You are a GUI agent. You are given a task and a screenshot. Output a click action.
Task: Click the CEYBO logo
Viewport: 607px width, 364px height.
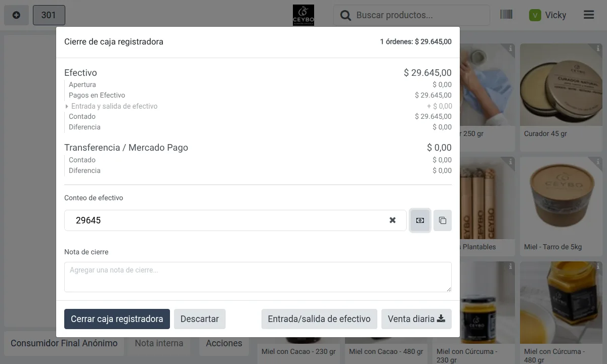[x=303, y=15]
